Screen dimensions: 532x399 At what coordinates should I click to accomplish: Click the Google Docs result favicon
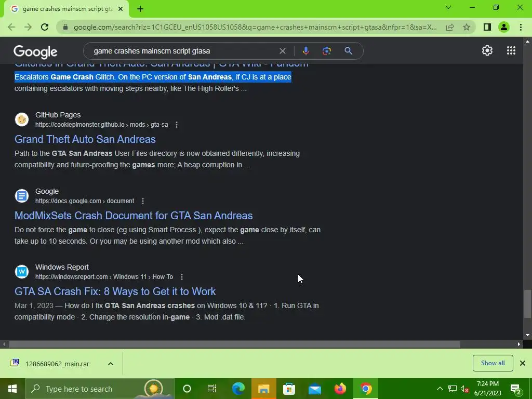pos(22,196)
